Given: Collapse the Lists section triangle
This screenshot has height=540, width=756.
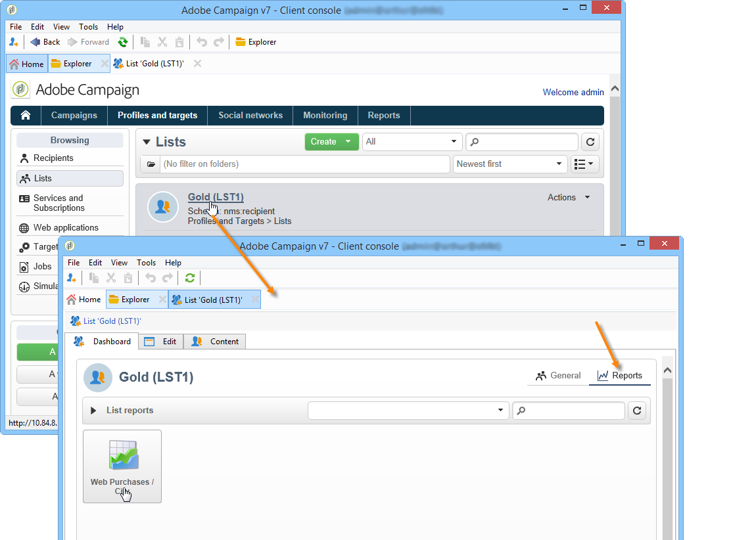Looking at the screenshot, I should (147, 142).
